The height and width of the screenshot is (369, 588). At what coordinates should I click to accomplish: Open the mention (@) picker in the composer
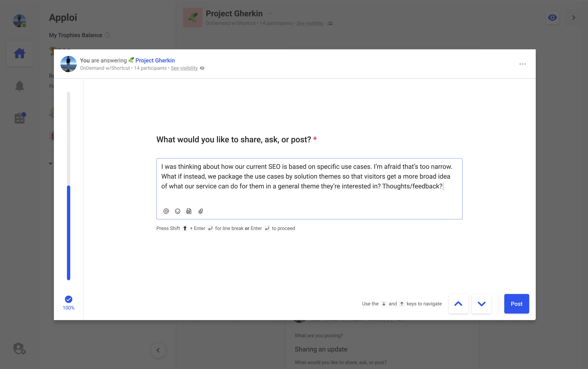(x=166, y=211)
